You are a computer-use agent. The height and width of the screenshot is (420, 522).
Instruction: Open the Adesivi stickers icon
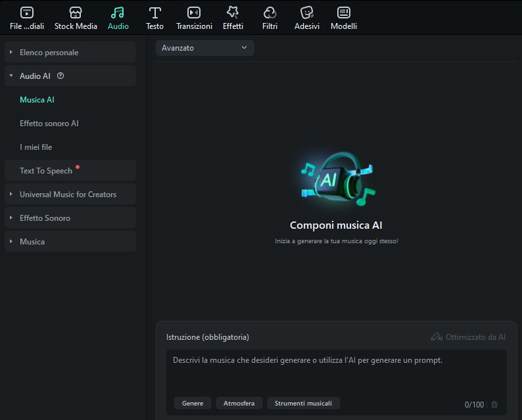[x=306, y=13]
